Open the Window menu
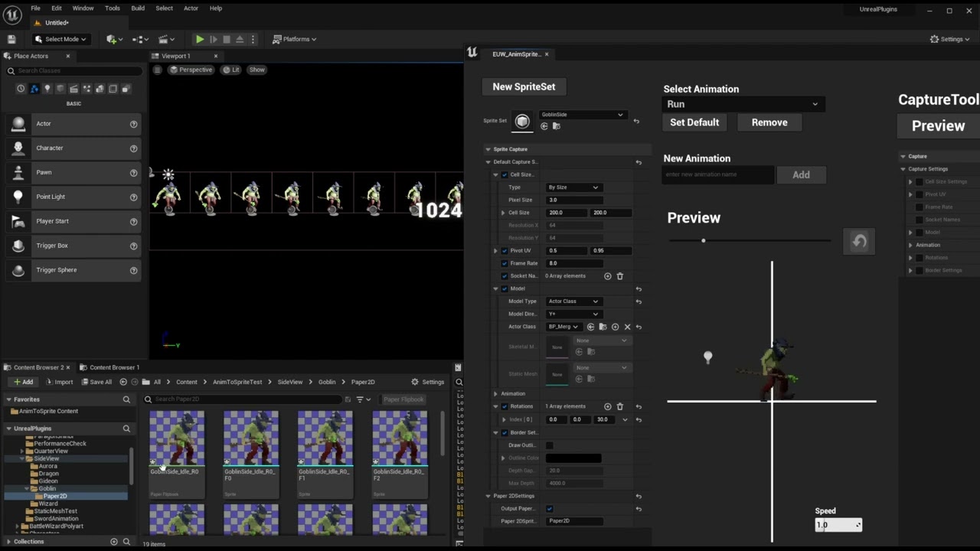The image size is (980, 551). [83, 8]
